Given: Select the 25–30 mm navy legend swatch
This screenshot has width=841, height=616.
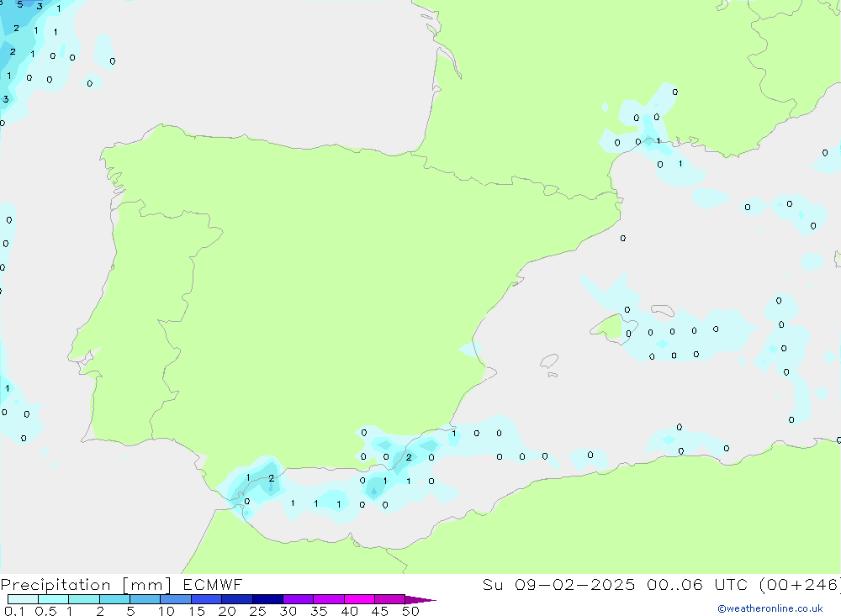Looking at the screenshot, I should pos(267,599).
